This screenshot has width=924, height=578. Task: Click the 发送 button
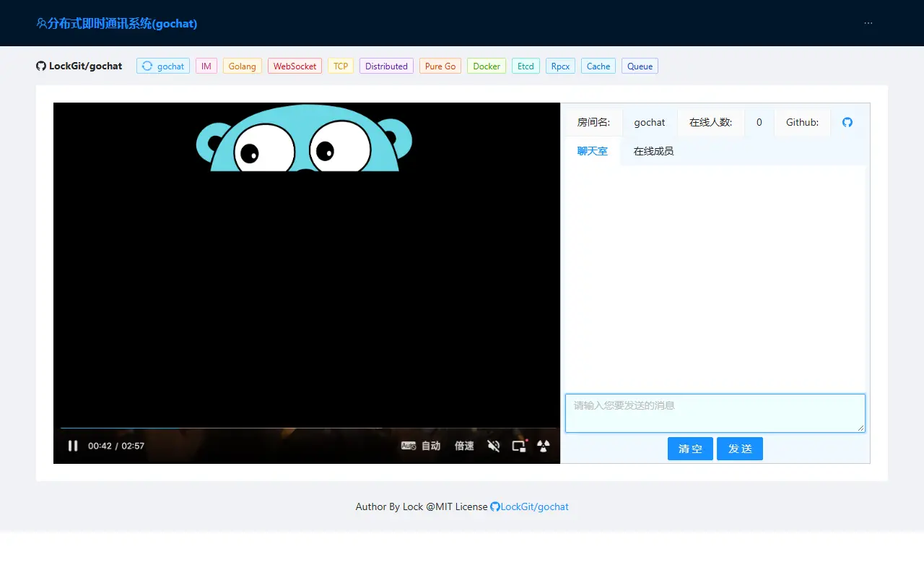[740, 449]
